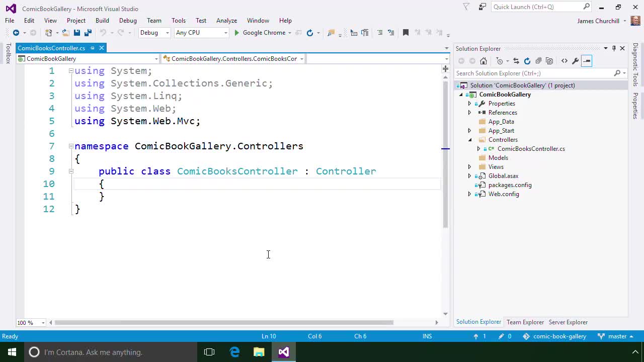Screen dimensions: 644x362
Task: Expand the Controllers folder
Action: (469, 139)
